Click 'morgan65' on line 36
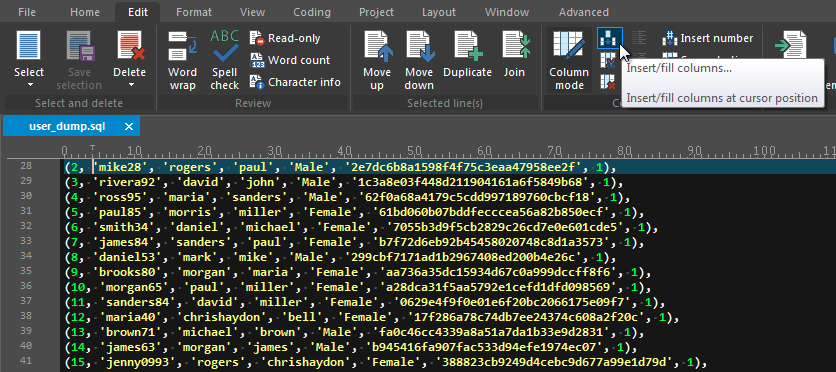Image resolution: width=836 pixels, height=372 pixels. coord(135,288)
